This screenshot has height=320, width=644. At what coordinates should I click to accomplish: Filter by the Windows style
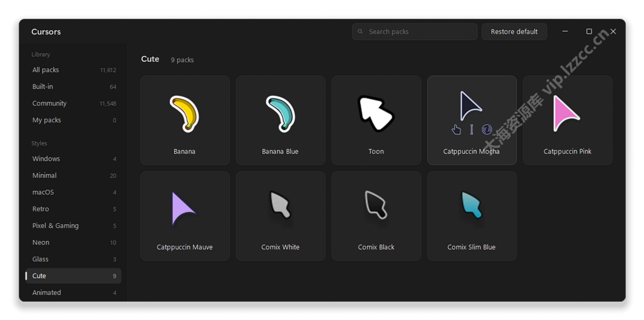click(73, 159)
